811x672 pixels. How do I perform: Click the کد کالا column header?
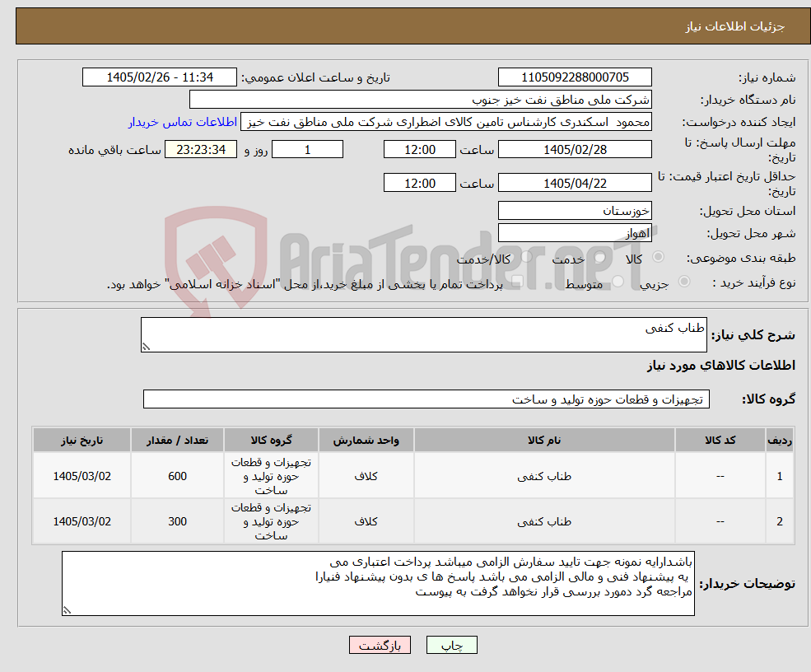[x=720, y=441]
